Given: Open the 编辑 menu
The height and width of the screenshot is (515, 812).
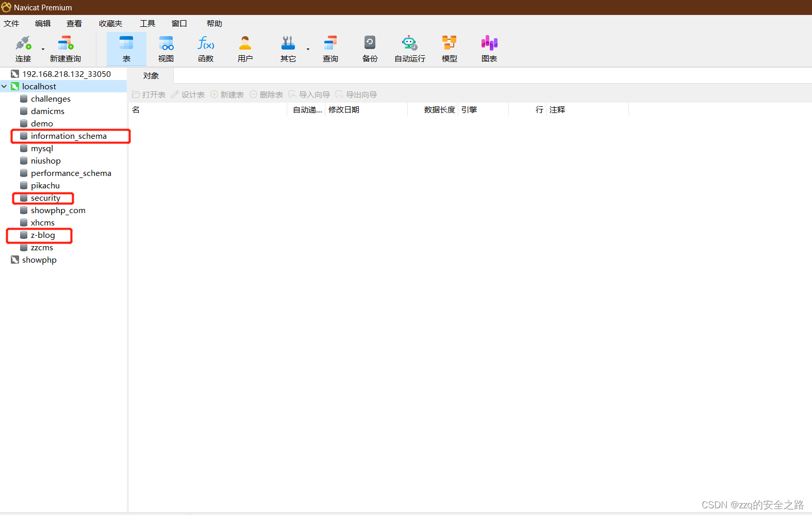Looking at the screenshot, I should (x=43, y=23).
